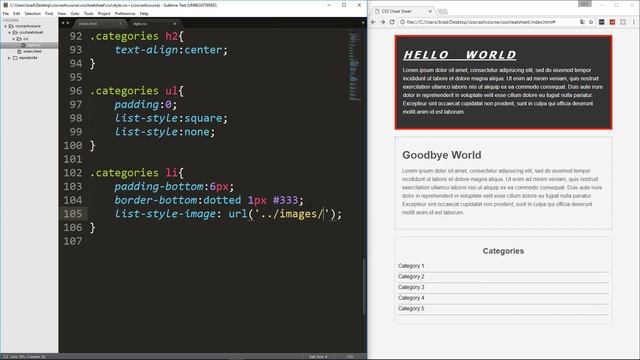This screenshot has width=640, height=360.
Task: Open the Tools menu
Action: pyautogui.click(x=89, y=13)
